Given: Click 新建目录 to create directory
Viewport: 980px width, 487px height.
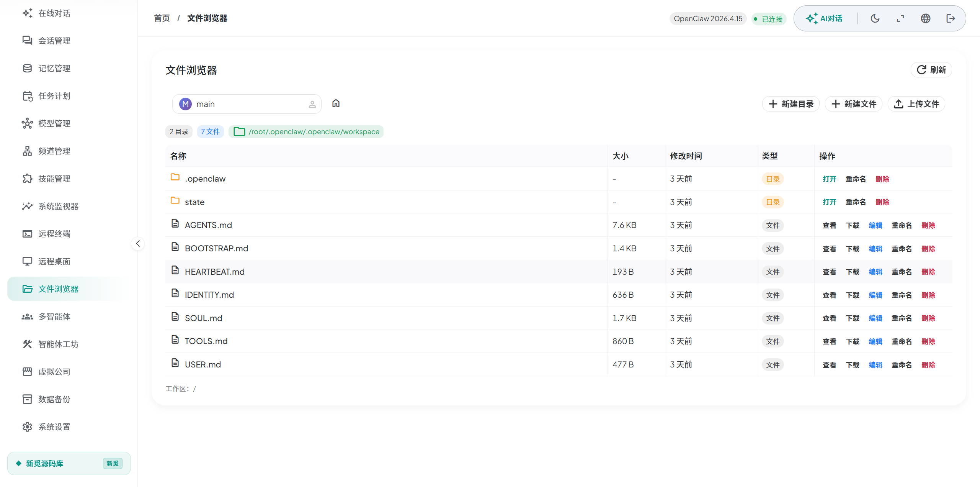Looking at the screenshot, I should [791, 104].
